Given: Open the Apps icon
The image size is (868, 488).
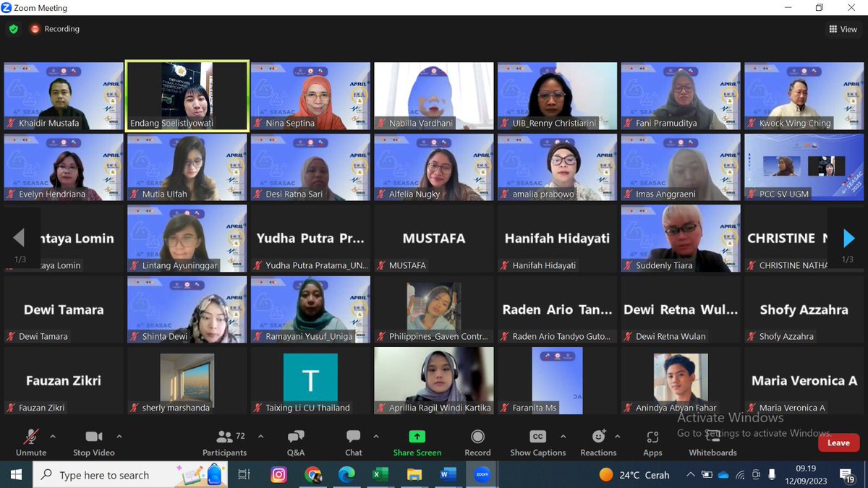Looking at the screenshot, I should [x=652, y=437].
